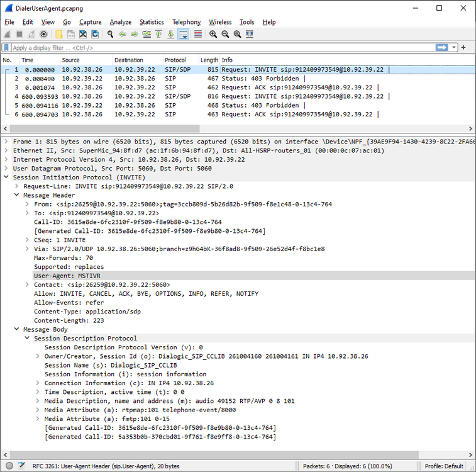Open a capture file from the toolbar
The width and height of the screenshot is (476, 472).
(x=58, y=34)
